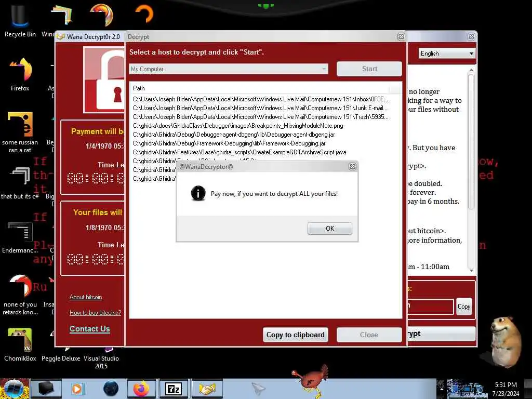Select the Junk E-mail path row
The image size is (532, 399).
[260, 108]
